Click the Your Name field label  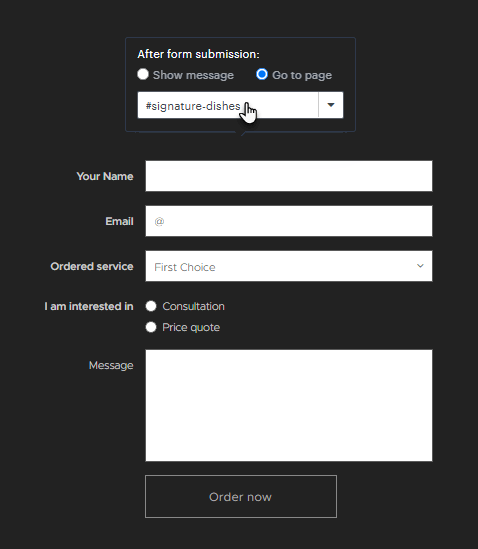point(105,176)
